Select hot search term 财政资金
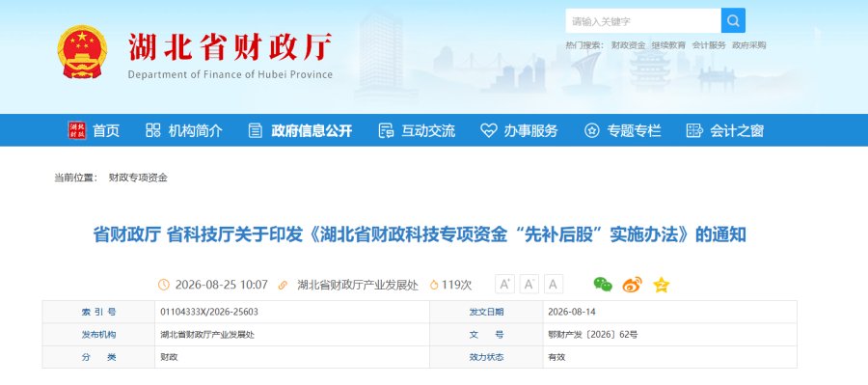The height and width of the screenshot is (385, 868). 628,45
